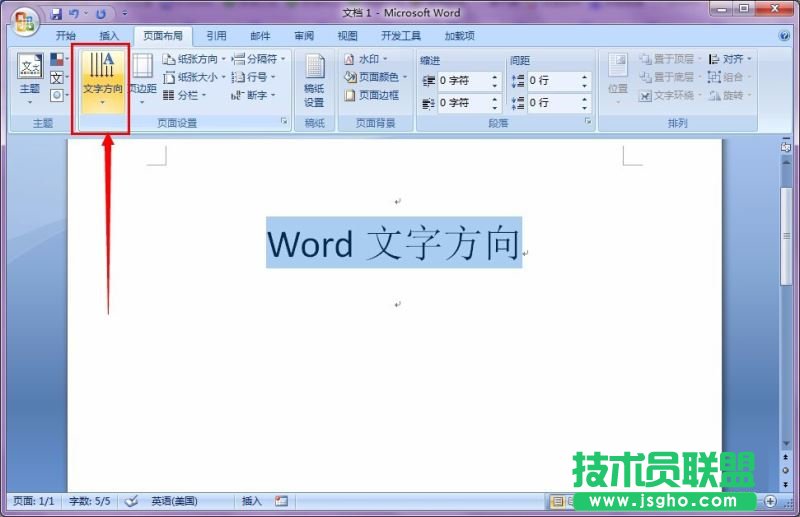Screen dimensions: 800x517
Task: Click the scroll down arrow
Action: click(786, 444)
